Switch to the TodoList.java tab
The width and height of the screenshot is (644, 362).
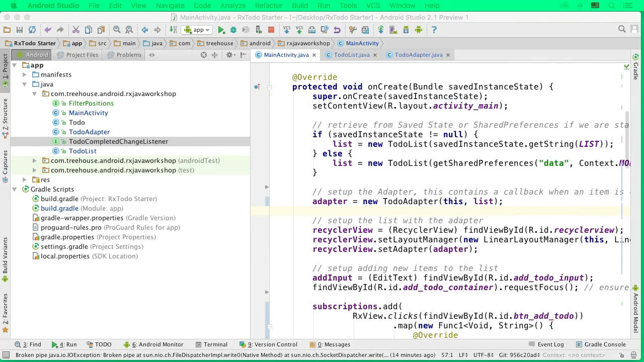pos(352,55)
